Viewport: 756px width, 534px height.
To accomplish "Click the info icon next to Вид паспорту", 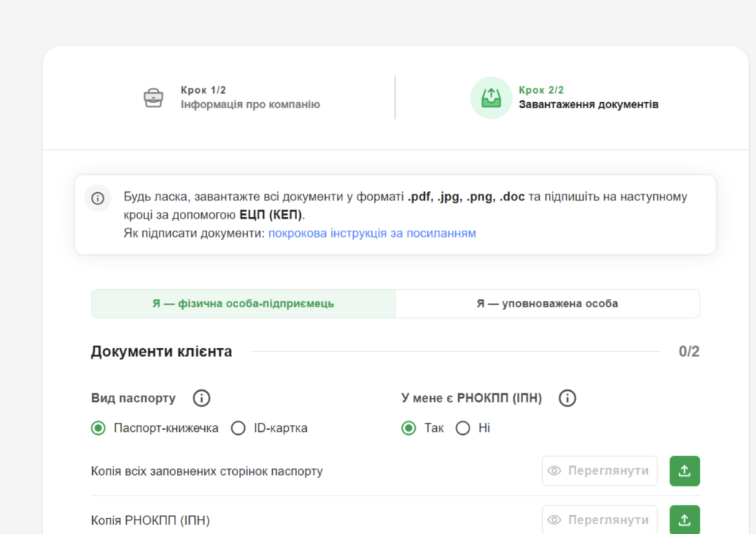I will tap(202, 399).
